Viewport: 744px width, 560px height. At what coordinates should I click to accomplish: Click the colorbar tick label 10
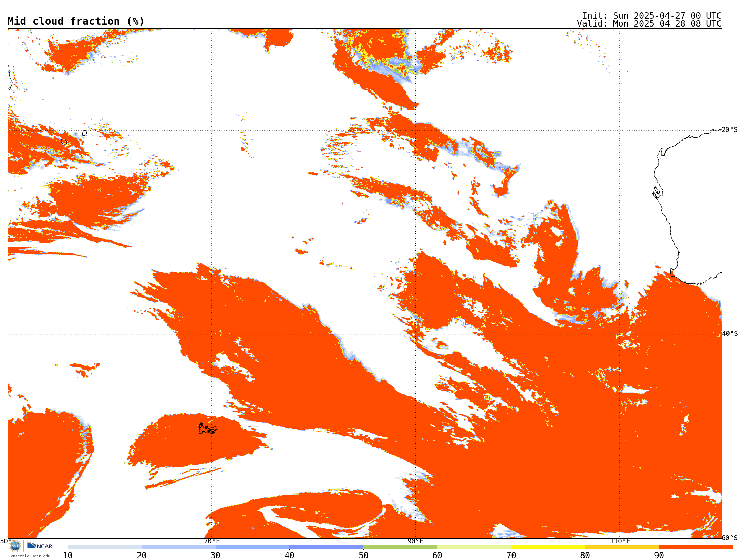point(68,555)
